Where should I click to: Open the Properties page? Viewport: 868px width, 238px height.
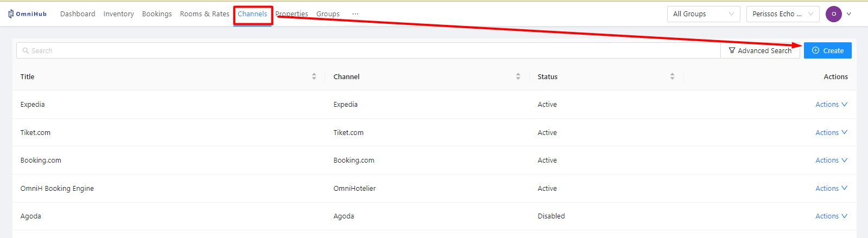click(x=292, y=14)
